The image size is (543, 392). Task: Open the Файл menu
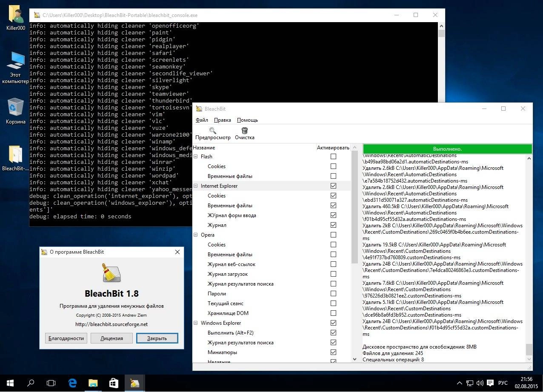click(202, 120)
